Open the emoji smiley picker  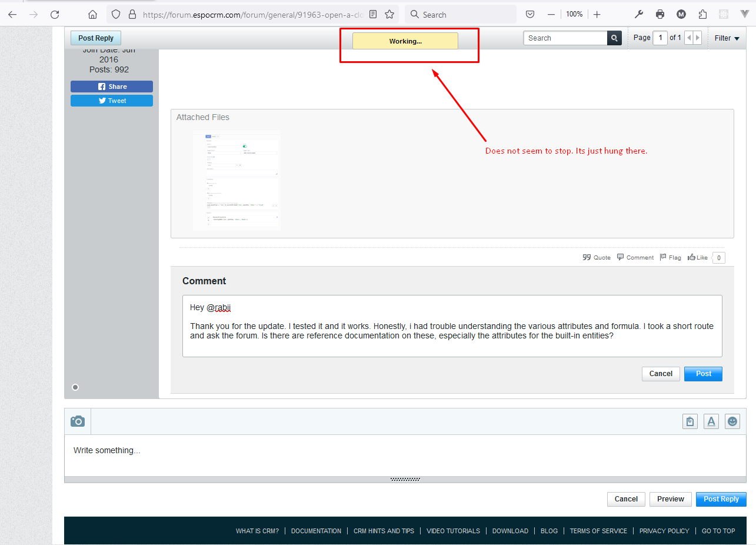(x=732, y=421)
